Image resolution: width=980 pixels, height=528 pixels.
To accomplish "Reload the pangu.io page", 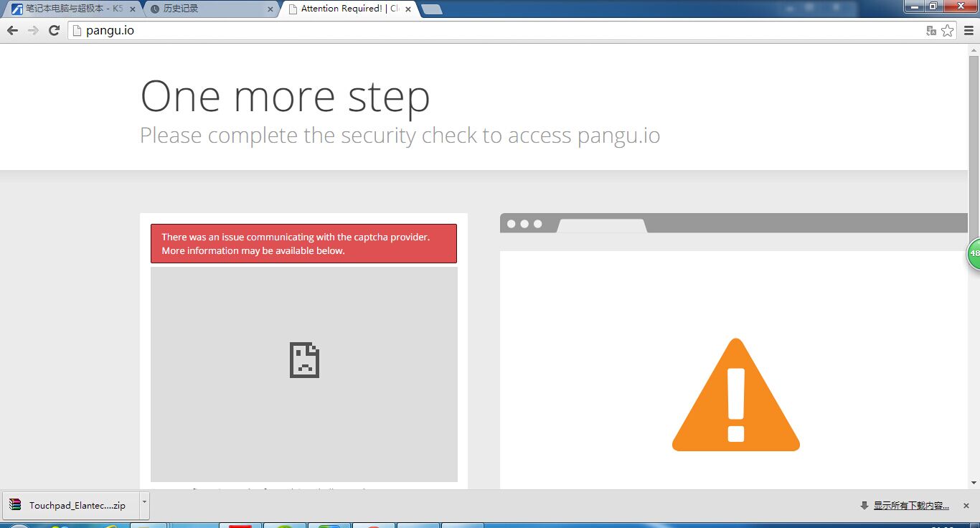I will [54, 30].
